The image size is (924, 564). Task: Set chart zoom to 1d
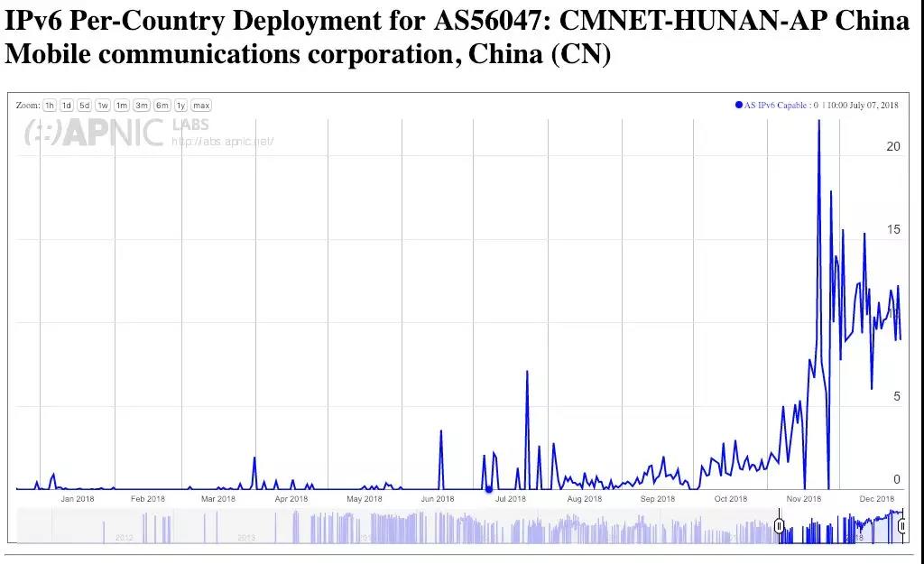point(67,106)
